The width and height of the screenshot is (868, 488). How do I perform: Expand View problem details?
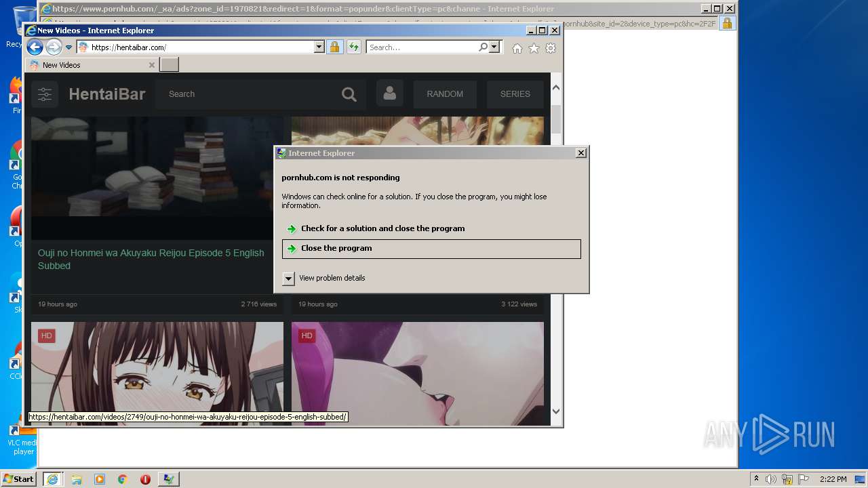(x=323, y=278)
